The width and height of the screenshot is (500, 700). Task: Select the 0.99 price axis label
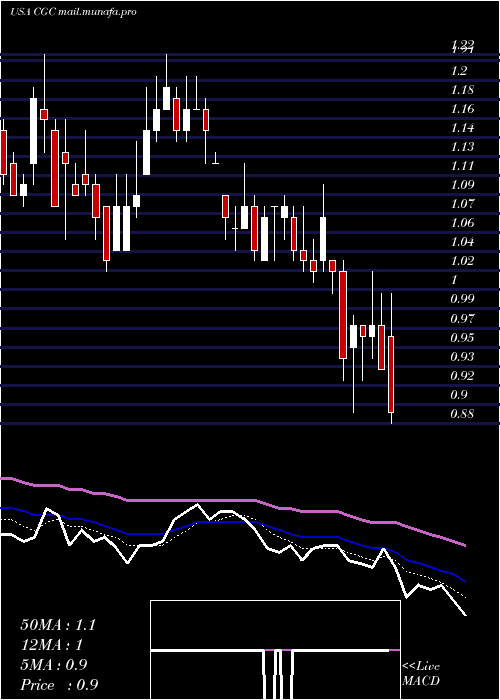coord(462,299)
